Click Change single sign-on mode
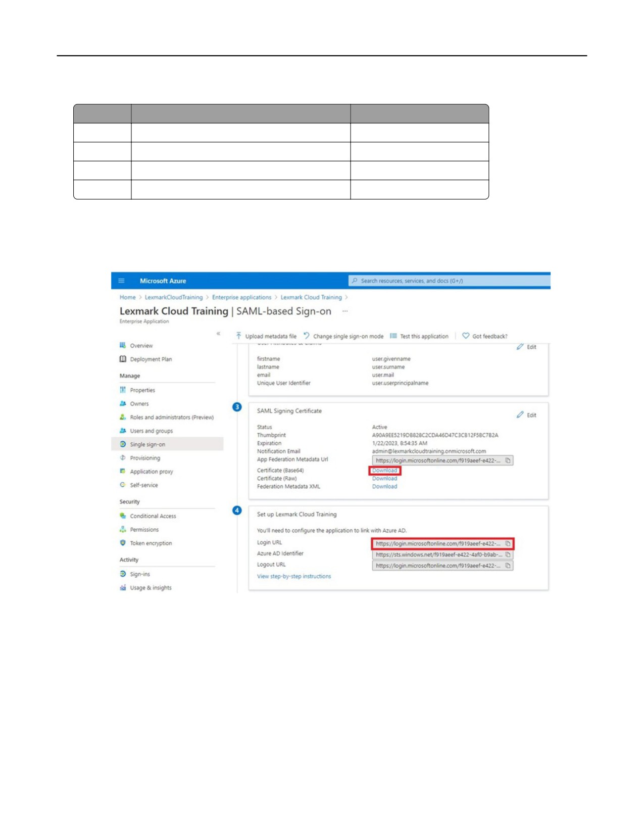 (x=343, y=336)
